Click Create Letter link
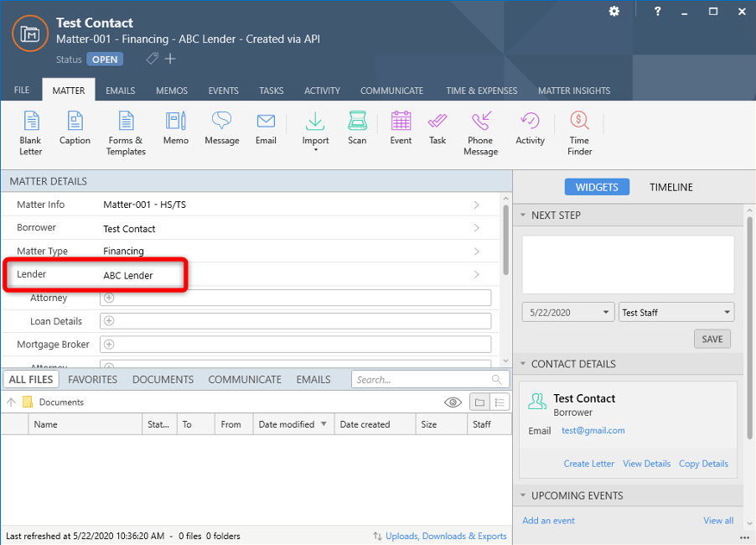This screenshot has height=545, width=756. (589, 464)
